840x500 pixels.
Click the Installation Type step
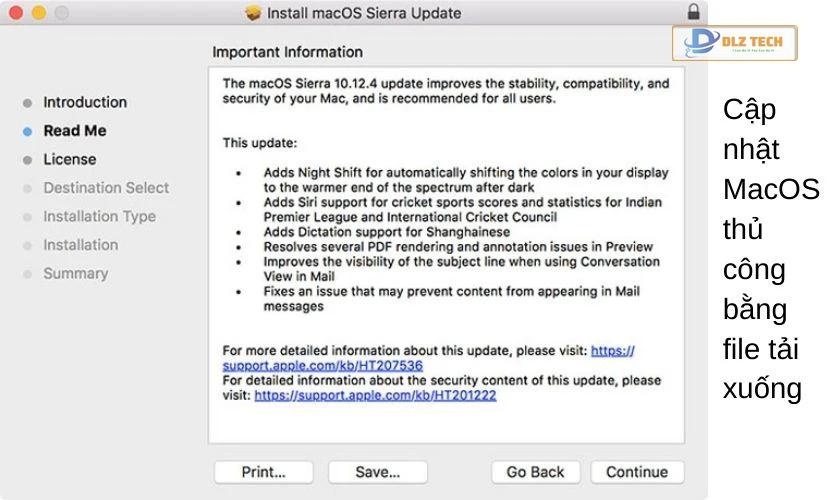pyautogui.click(x=99, y=216)
